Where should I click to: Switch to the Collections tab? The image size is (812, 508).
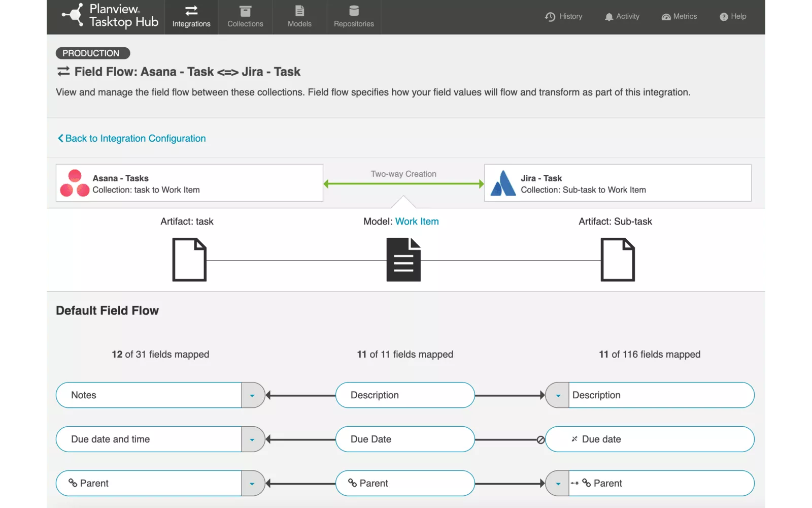(245, 17)
